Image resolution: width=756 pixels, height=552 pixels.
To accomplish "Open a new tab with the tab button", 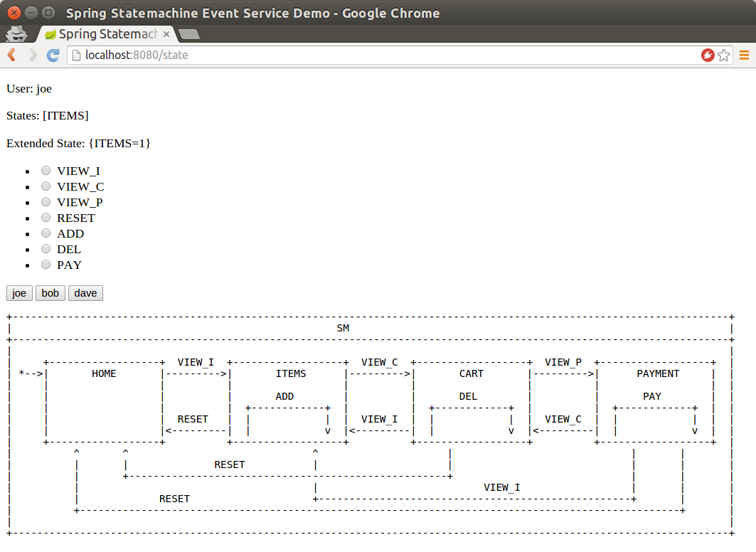I will [189, 33].
